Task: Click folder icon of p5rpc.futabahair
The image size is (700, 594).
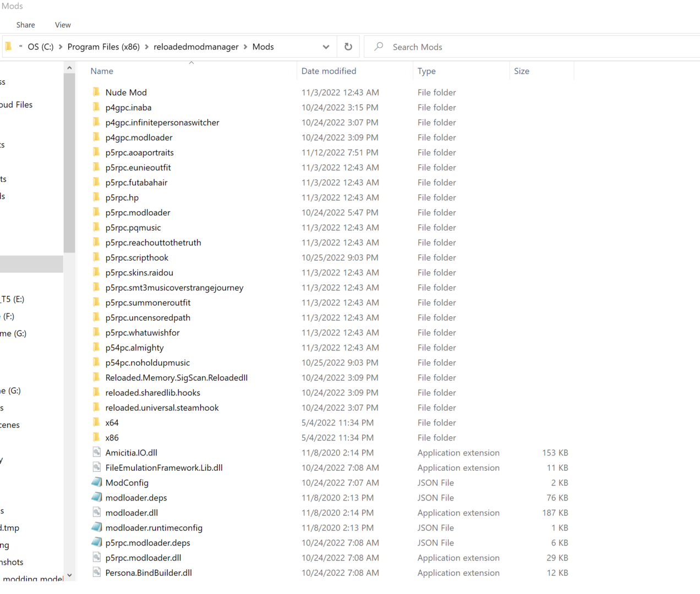Action: coord(96,182)
